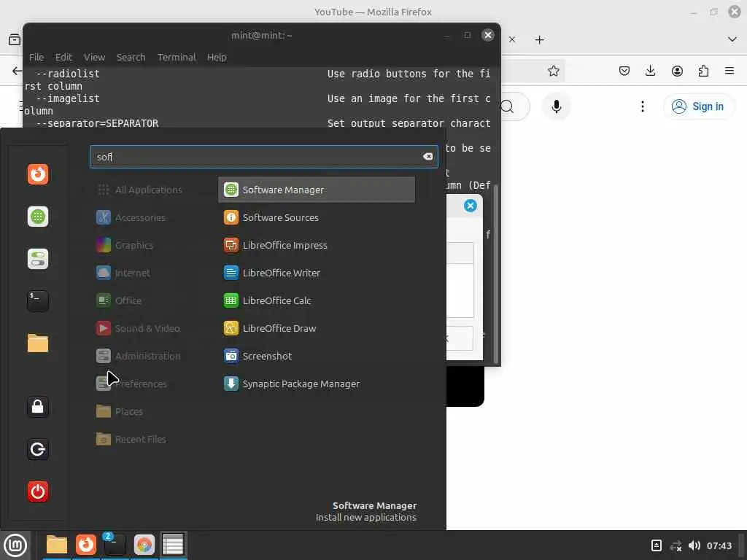The width and height of the screenshot is (747, 560).
Task: Open Firefox extensions puzzle icon
Action: point(703,71)
